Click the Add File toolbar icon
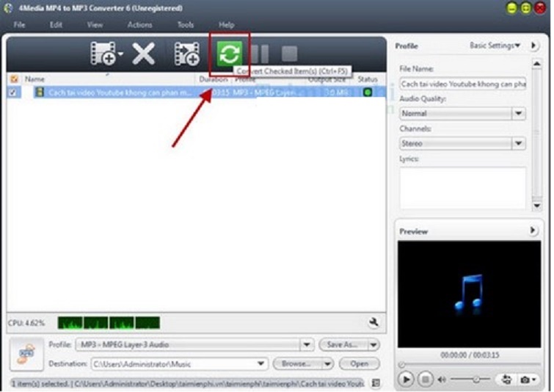554x392 pixels. click(102, 54)
